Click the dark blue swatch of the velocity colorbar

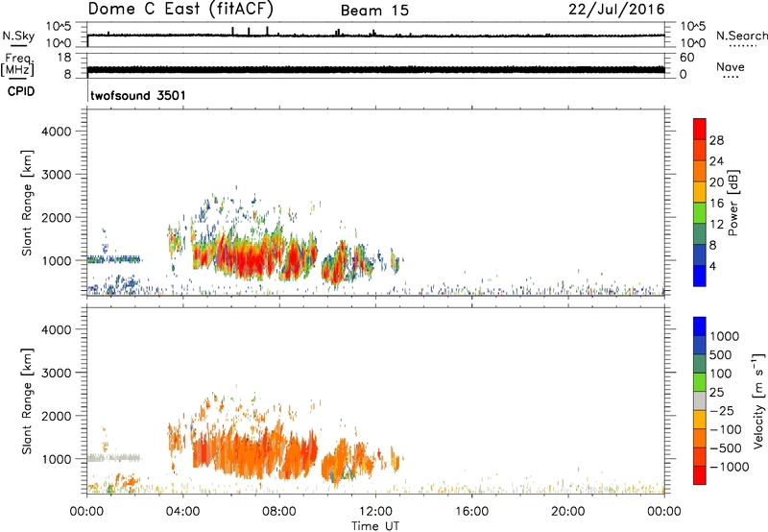pos(700,346)
